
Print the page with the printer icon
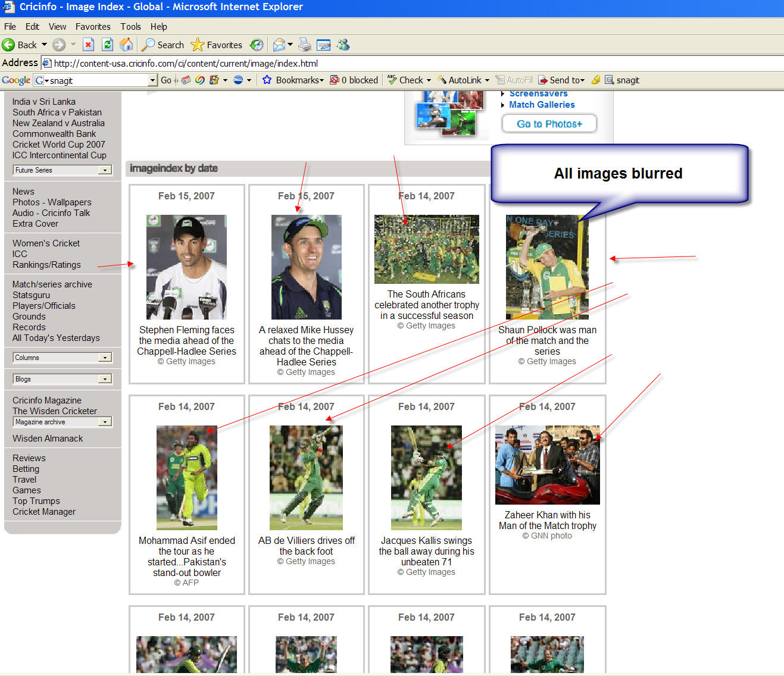coord(305,45)
